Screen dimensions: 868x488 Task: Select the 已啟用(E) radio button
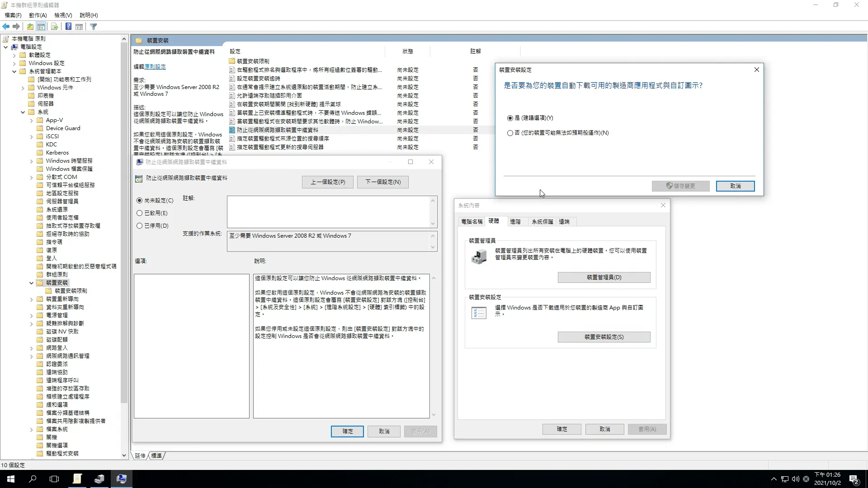click(x=140, y=213)
